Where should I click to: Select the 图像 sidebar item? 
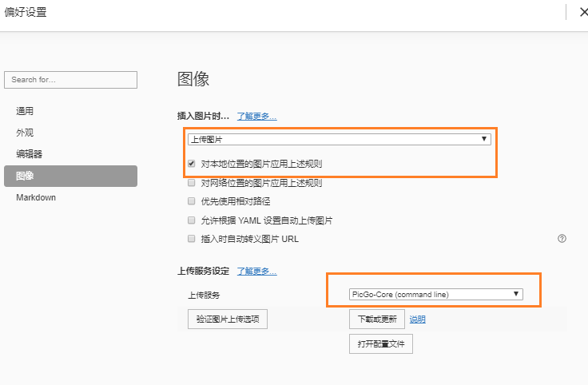click(25, 176)
